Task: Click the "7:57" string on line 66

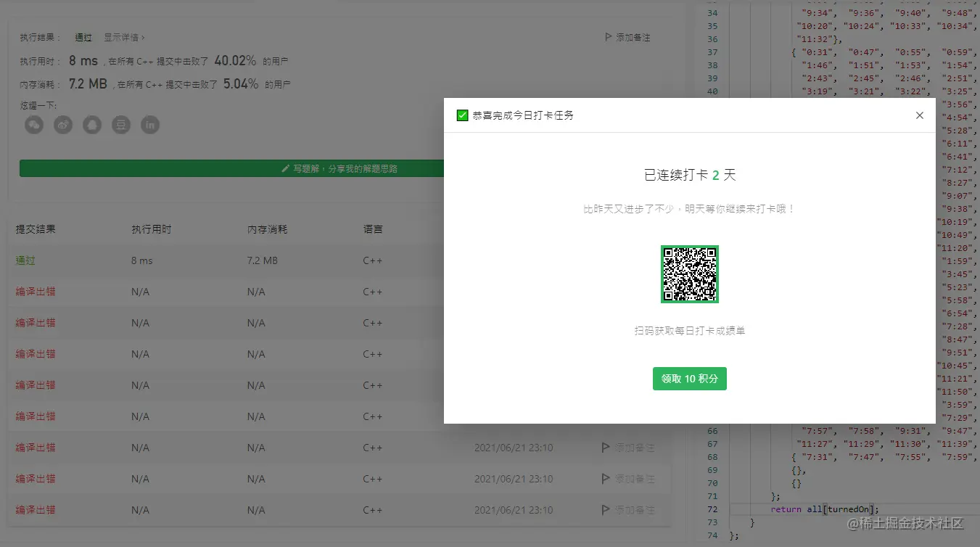Action: tap(818, 431)
